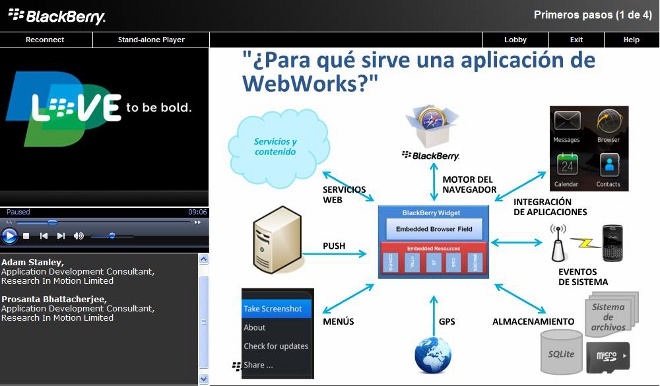
Task: Skip to previous track icon
Action: click(x=43, y=236)
